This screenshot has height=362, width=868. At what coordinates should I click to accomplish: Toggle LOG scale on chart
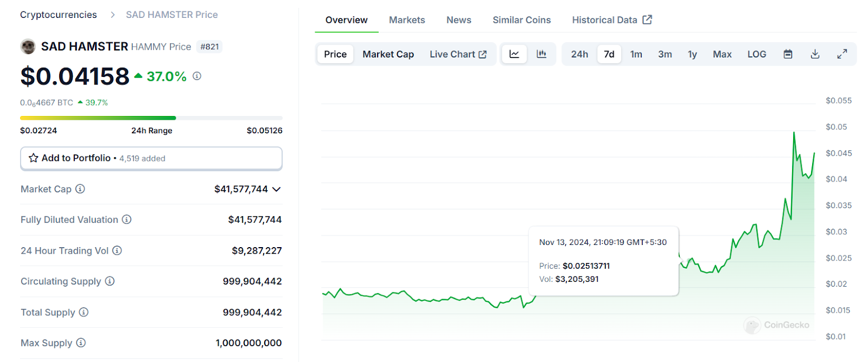(757, 54)
